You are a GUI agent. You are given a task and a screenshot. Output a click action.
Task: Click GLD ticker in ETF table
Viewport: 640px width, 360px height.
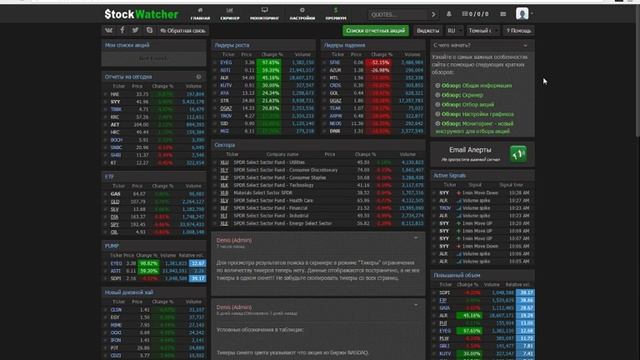tap(115, 202)
